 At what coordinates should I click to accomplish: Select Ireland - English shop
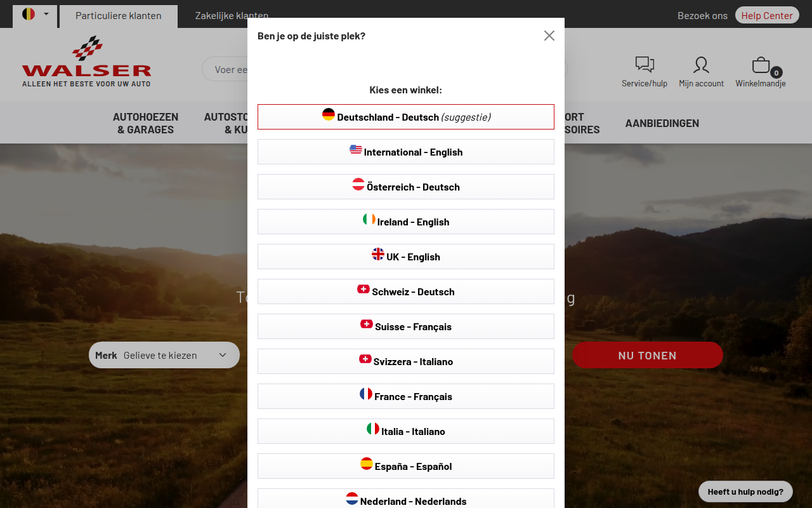tap(406, 222)
